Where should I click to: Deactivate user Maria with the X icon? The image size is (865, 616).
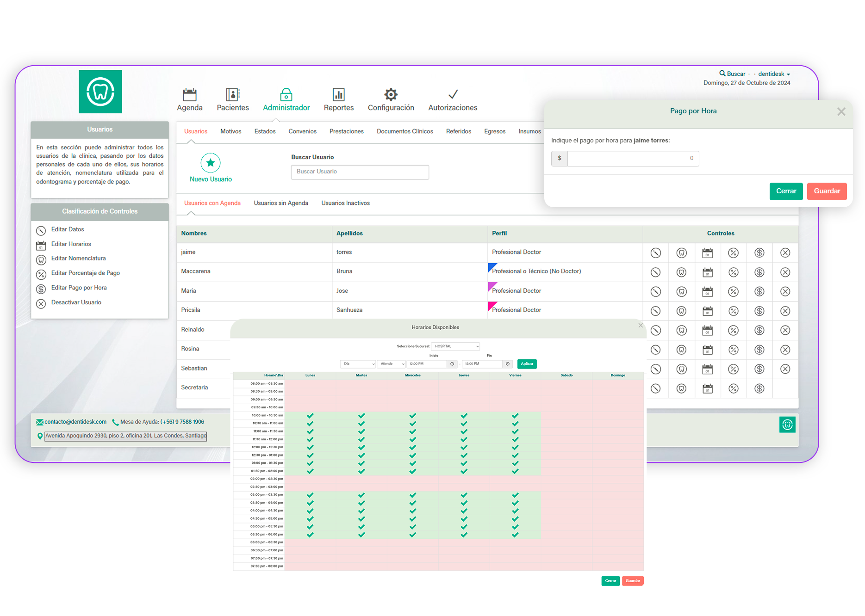tap(785, 292)
